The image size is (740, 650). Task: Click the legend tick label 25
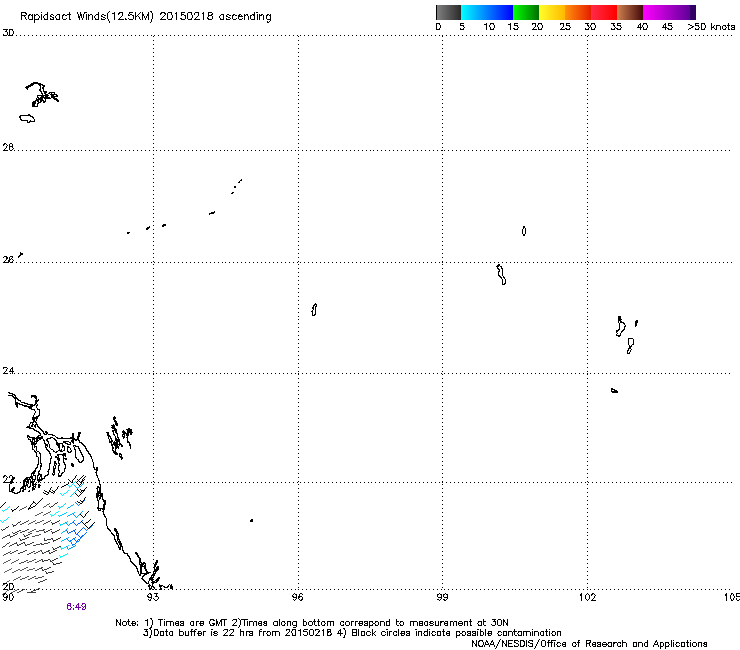[x=565, y=27]
